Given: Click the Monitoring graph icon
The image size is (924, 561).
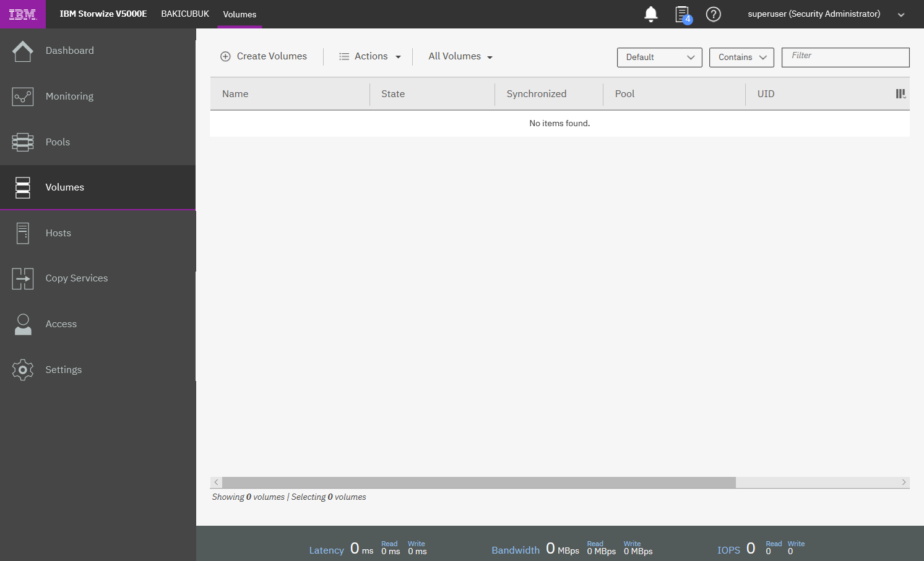Looking at the screenshot, I should click(23, 96).
